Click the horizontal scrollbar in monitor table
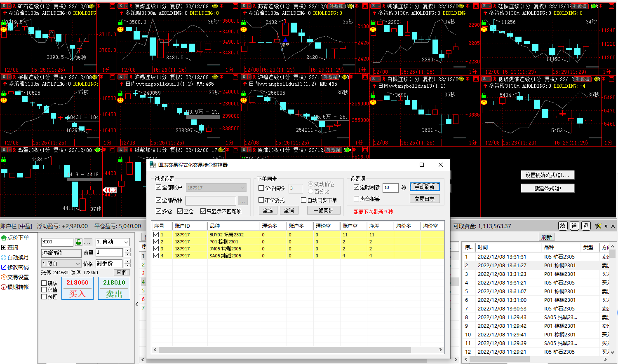618x364 pixels. 284,350
